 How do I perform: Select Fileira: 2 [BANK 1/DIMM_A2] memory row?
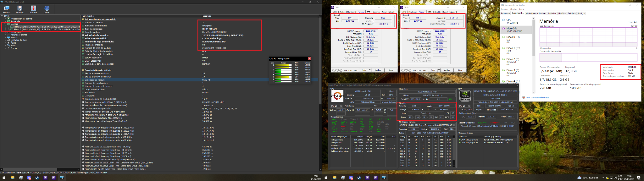(47, 27)
